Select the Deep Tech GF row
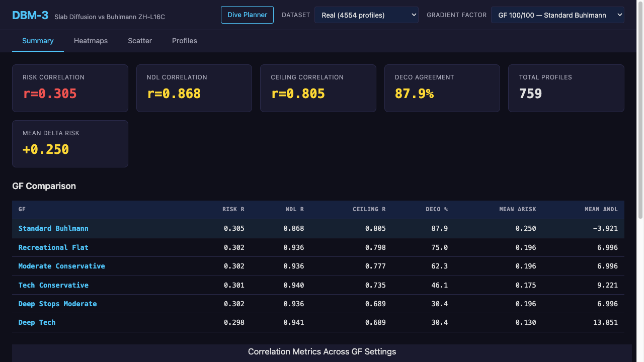The image size is (644, 362). (37, 322)
